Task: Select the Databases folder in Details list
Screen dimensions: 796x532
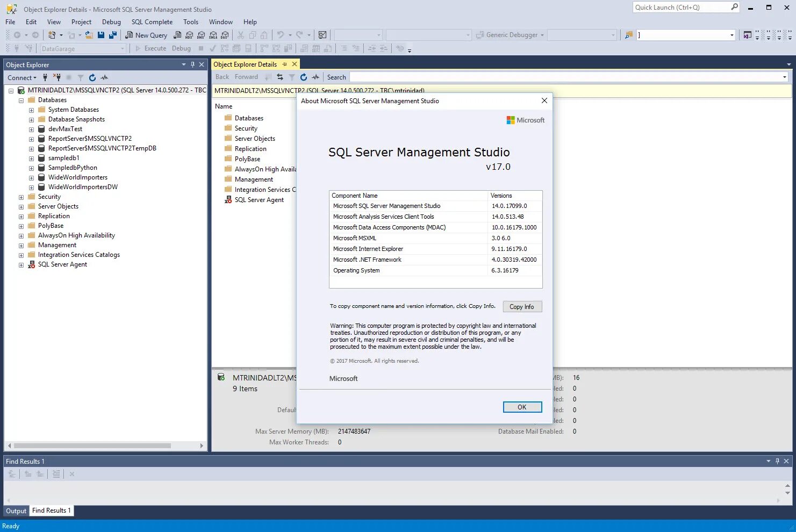Action: click(x=249, y=118)
